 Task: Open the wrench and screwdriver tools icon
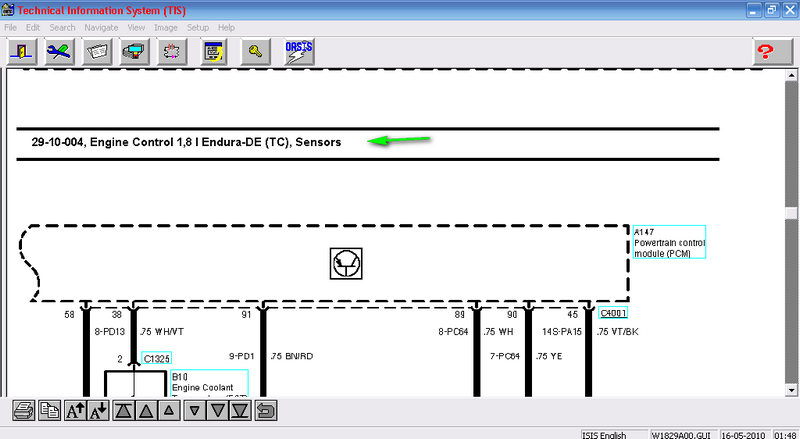[x=58, y=51]
